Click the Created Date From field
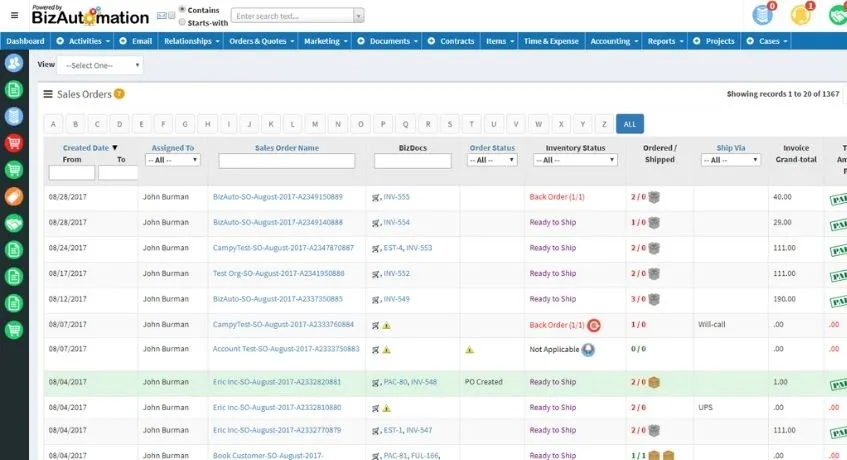This screenshot has height=460, width=847. [x=72, y=173]
